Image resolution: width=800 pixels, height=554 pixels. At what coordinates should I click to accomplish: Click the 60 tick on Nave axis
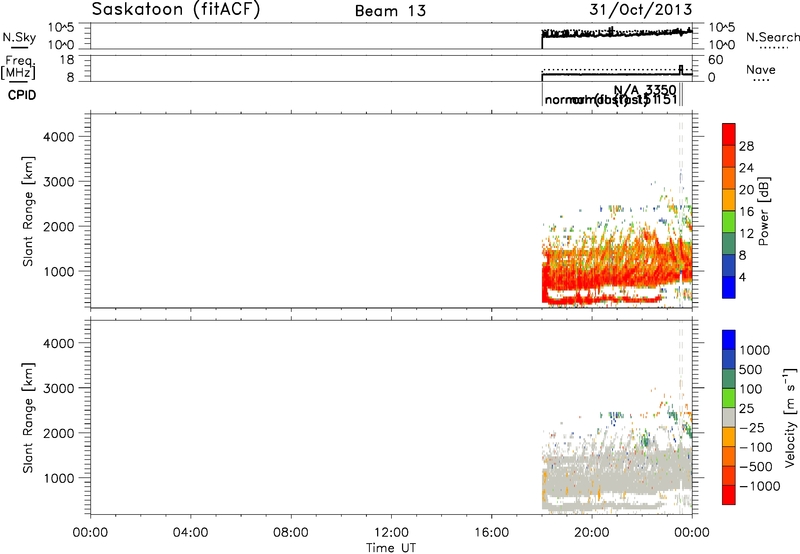tap(715, 60)
